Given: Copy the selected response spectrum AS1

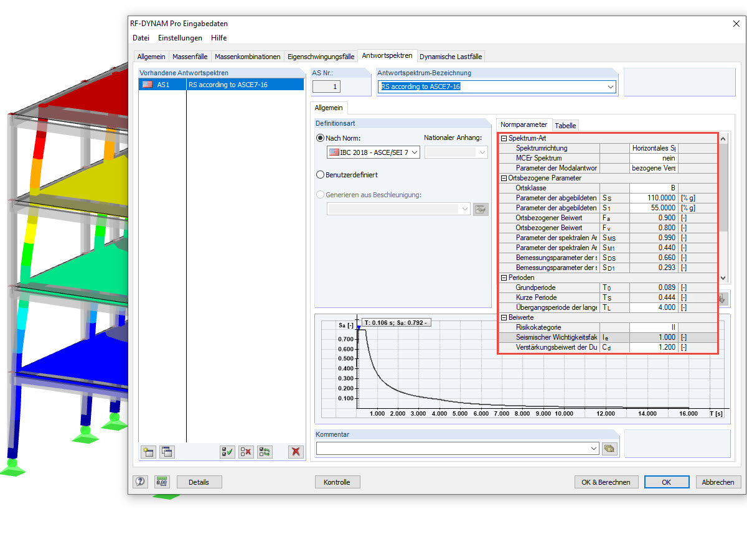Looking at the screenshot, I should (x=167, y=452).
